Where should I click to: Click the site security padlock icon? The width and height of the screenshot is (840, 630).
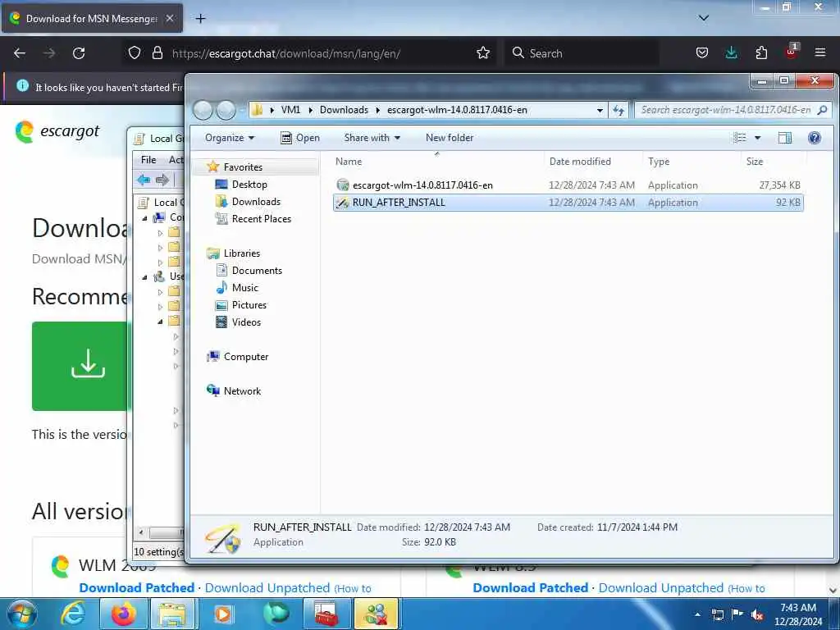[x=157, y=53]
